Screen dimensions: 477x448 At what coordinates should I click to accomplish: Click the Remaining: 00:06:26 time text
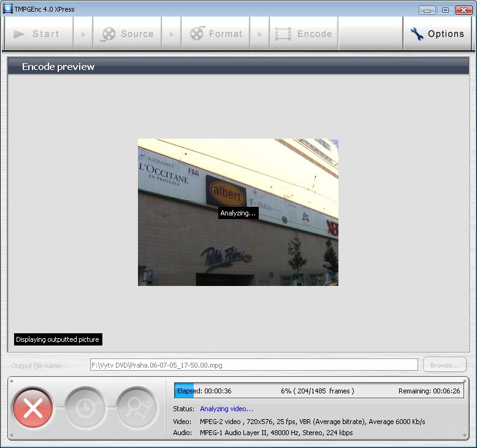[429, 391]
